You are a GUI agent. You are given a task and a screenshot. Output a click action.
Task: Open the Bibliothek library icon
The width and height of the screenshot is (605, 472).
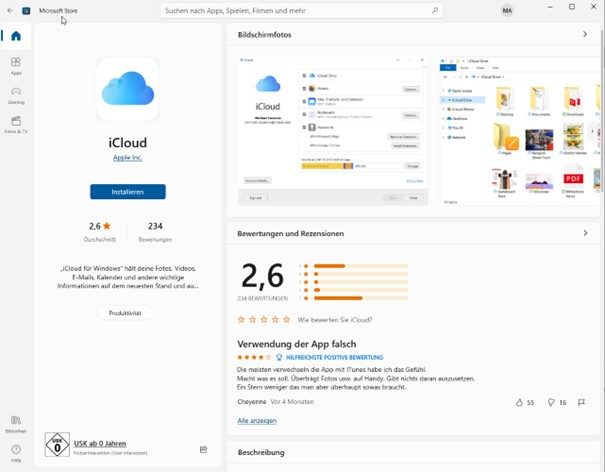[x=16, y=424]
